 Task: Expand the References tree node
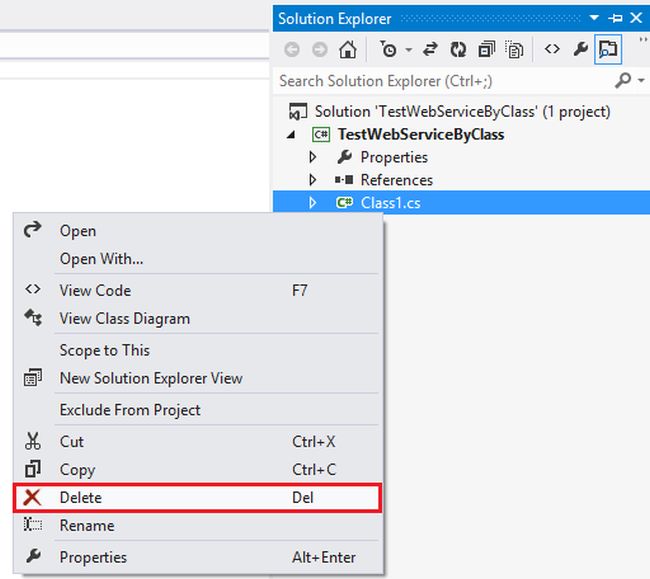(x=313, y=180)
